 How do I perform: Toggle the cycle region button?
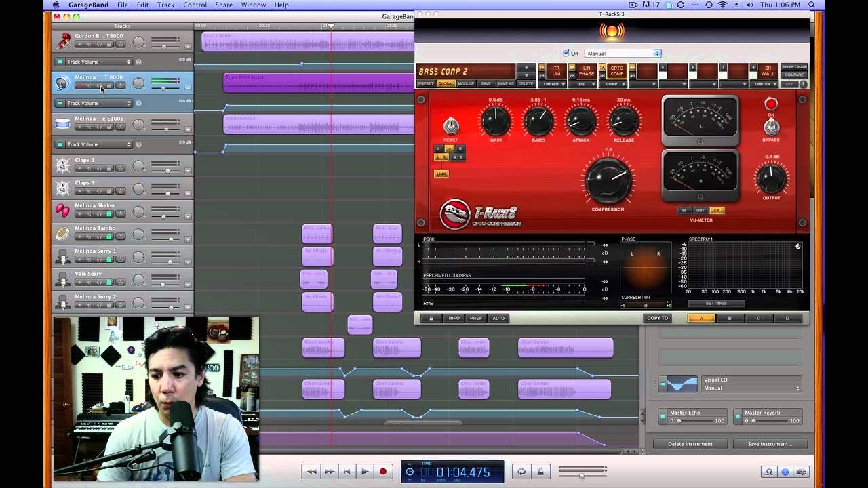(521, 471)
